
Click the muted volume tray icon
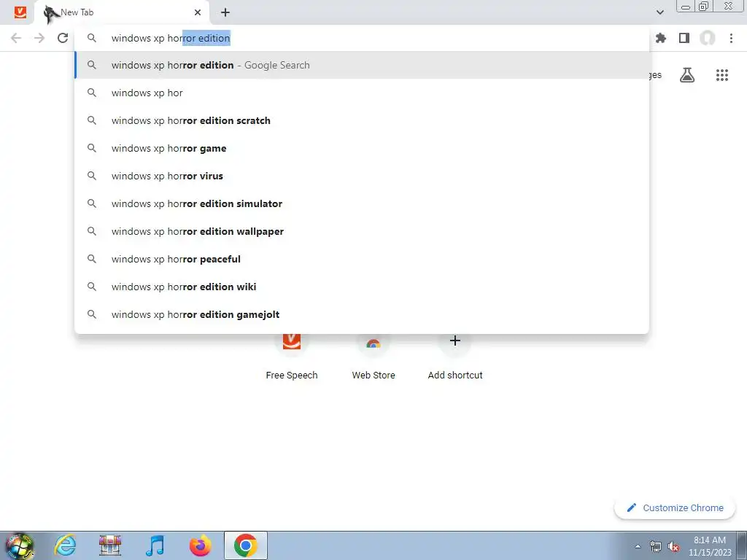(673, 546)
